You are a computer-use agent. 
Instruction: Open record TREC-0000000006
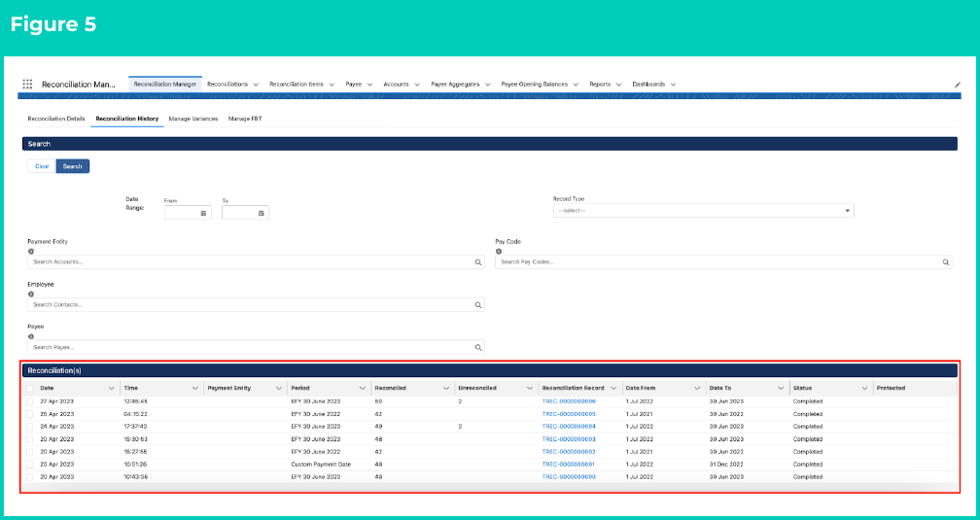tap(569, 401)
